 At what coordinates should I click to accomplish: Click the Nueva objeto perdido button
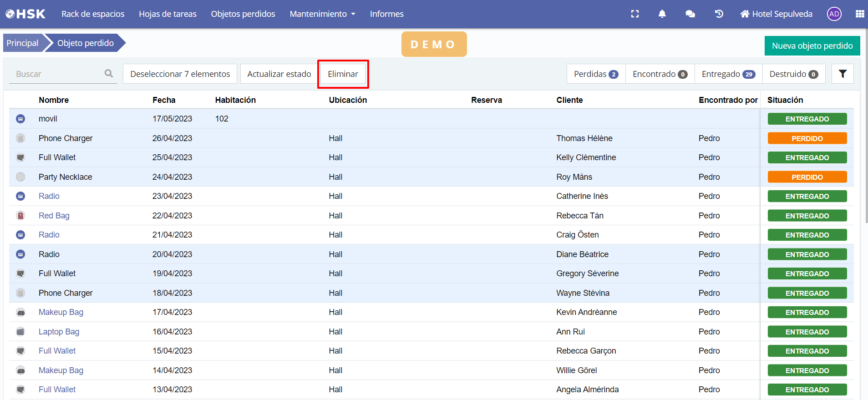click(812, 46)
